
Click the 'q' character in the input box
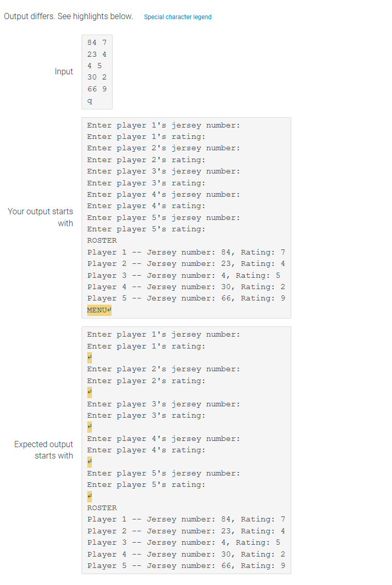pyautogui.click(x=89, y=100)
